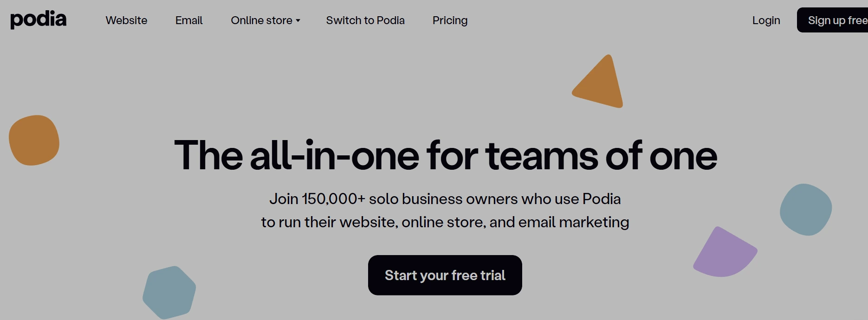The image size is (868, 320).
Task: Click the purple wedge shape
Action: (724, 252)
